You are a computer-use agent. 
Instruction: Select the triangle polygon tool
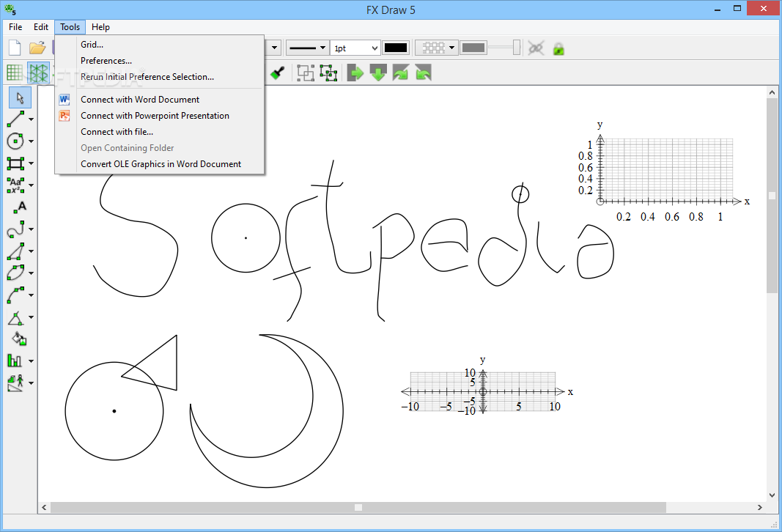15,251
